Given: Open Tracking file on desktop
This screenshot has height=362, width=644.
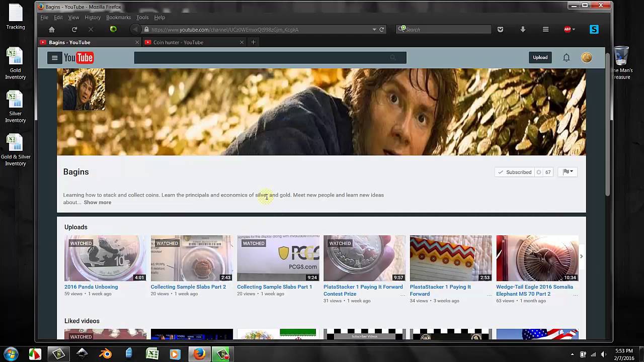Looking at the screenshot, I should click(x=16, y=16).
